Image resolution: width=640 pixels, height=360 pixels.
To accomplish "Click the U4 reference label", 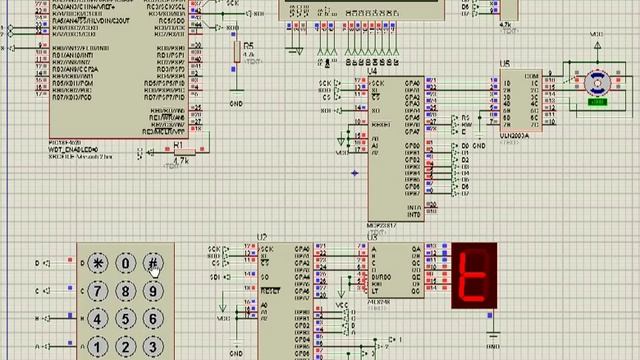I will pos(372,71).
